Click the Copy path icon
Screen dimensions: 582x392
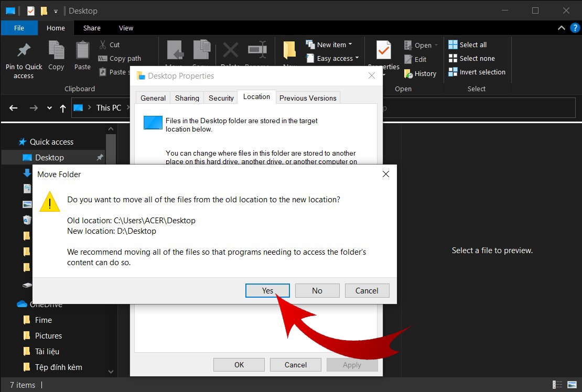click(102, 58)
